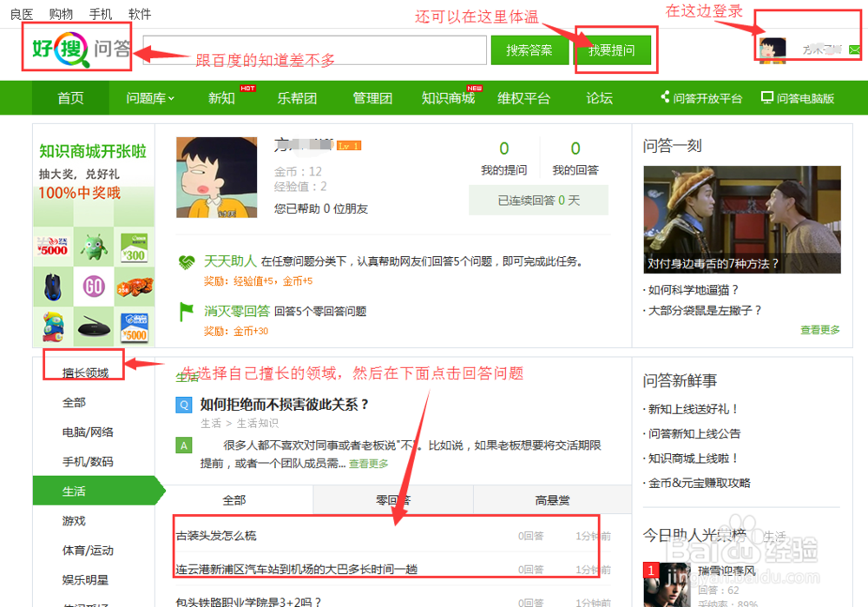Click 查看更多 in 问答一刻 panel
The height and width of the screenshot is (607, 868).
point(820,329)
